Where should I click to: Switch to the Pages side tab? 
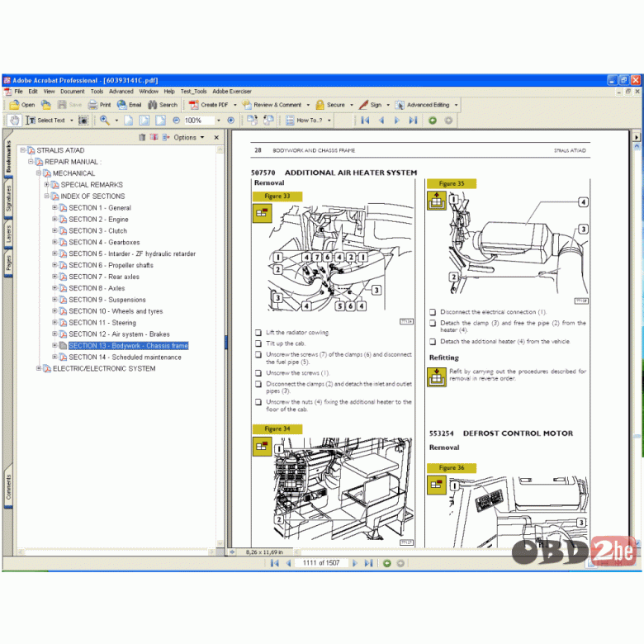pyautogui.click(x=8, y=263)
